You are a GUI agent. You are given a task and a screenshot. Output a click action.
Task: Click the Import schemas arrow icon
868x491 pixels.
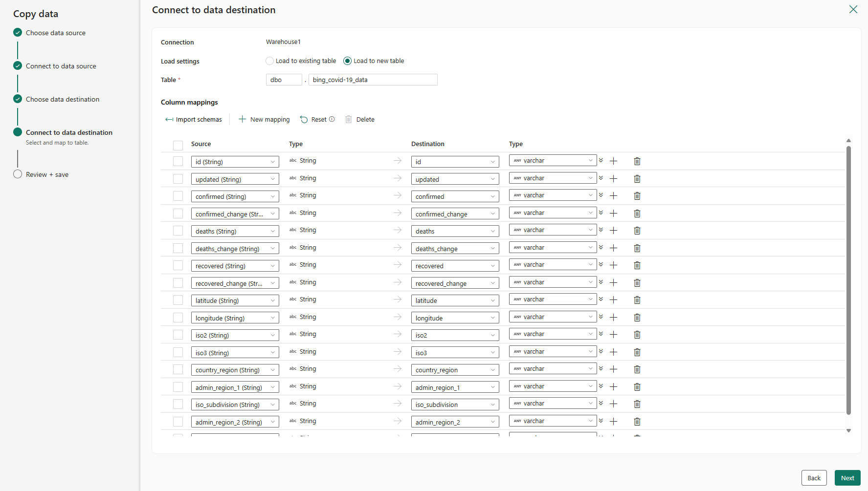[169, 120]
